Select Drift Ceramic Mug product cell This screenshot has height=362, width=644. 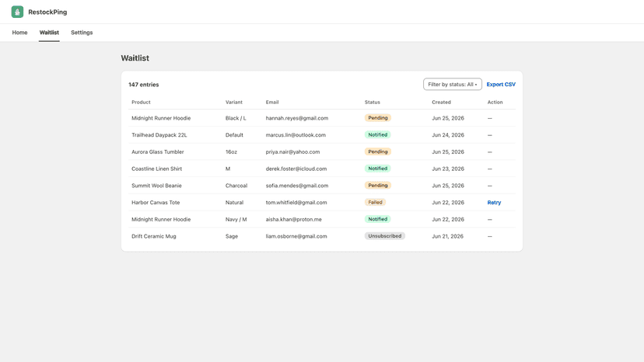153,236
